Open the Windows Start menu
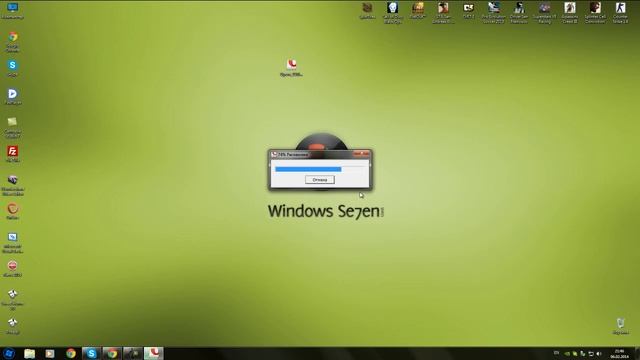This screenshot has height=360, width=640. click(x=9, y=353)
